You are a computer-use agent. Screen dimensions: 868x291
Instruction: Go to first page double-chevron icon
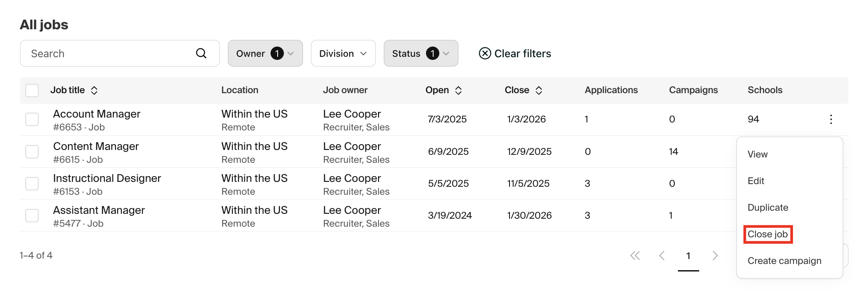[x=635, y=256]
